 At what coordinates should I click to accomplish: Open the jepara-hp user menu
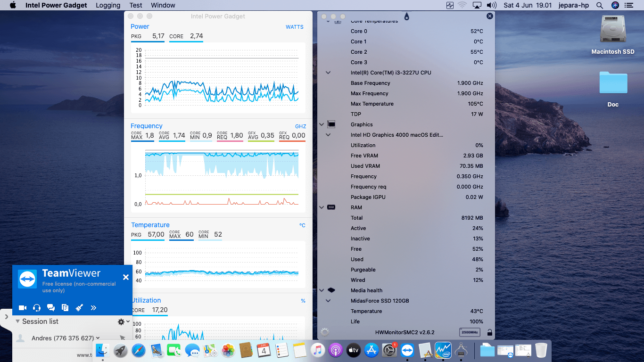574,5
